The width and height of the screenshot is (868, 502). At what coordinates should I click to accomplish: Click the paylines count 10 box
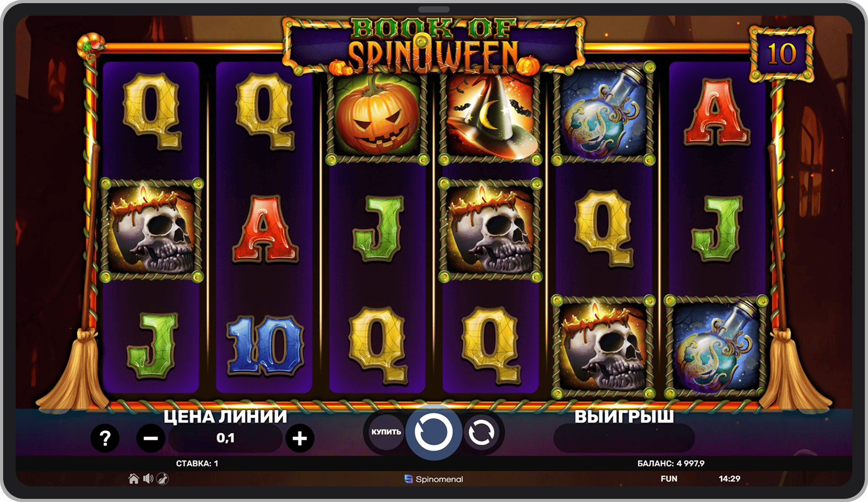pyautogui.click(x=782, y=54)
